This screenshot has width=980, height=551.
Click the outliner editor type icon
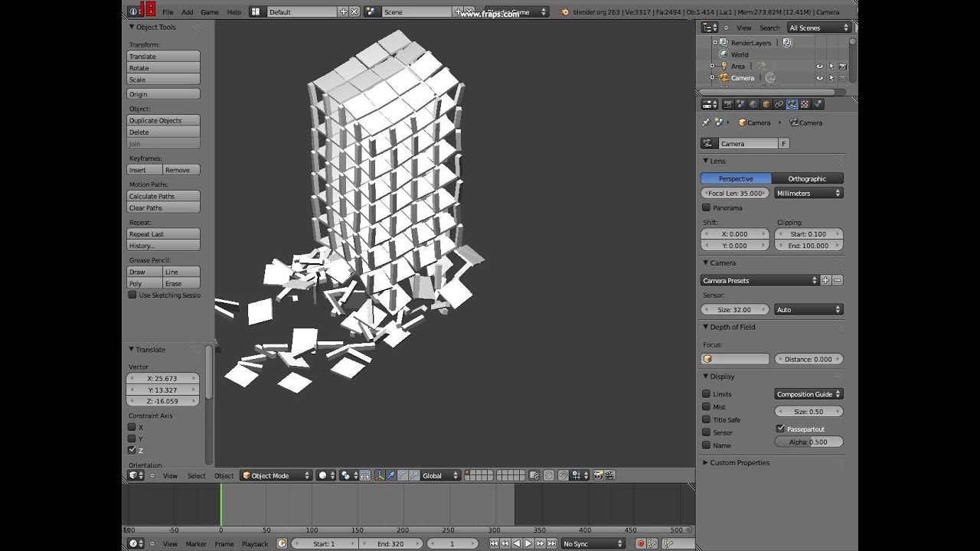(710, 28)
